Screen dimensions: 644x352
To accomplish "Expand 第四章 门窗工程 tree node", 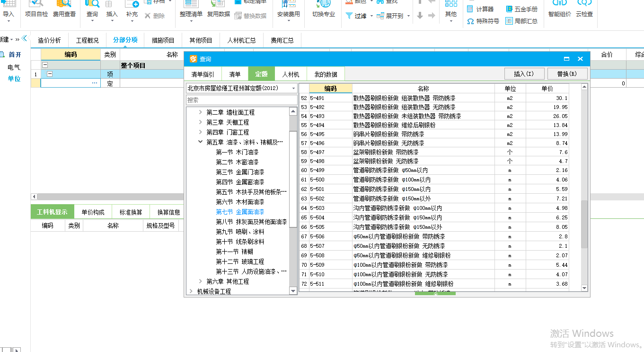I will (201, 132).
